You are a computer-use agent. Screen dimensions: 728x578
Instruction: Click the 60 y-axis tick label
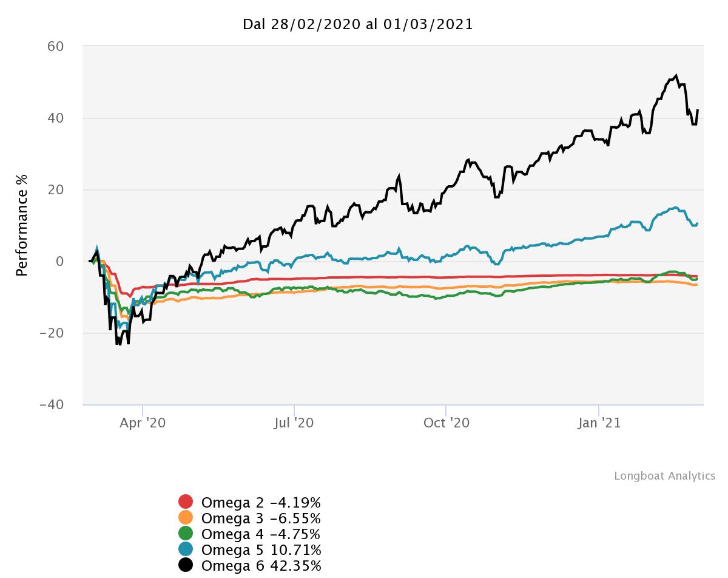[x=56, y=47]
